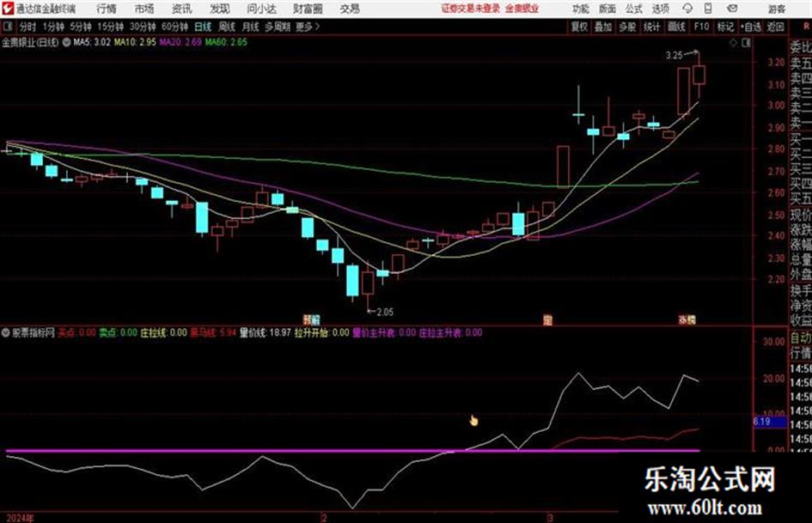Switch to 30分钟 period tab
This screenshot has height=523, width=812.
click(143, 27)
